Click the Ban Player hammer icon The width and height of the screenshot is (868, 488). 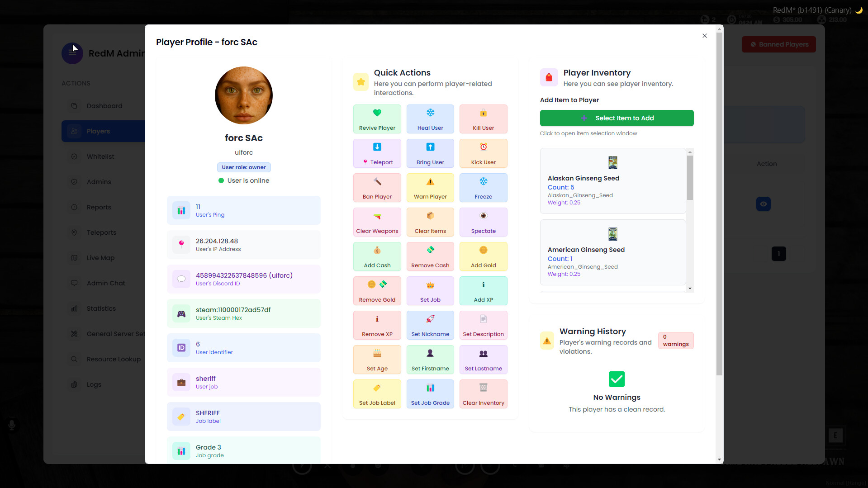point(377,181)
